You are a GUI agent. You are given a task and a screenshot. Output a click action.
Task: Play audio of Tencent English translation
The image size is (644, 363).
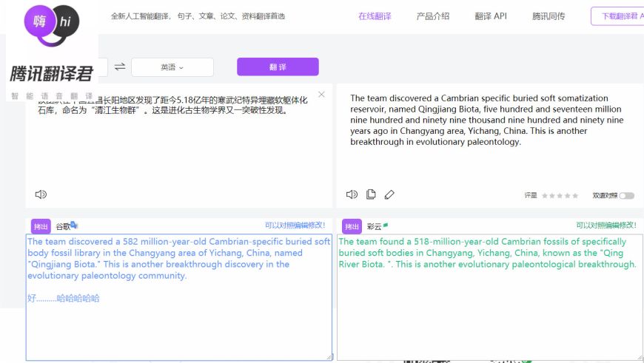pos(352,194)
